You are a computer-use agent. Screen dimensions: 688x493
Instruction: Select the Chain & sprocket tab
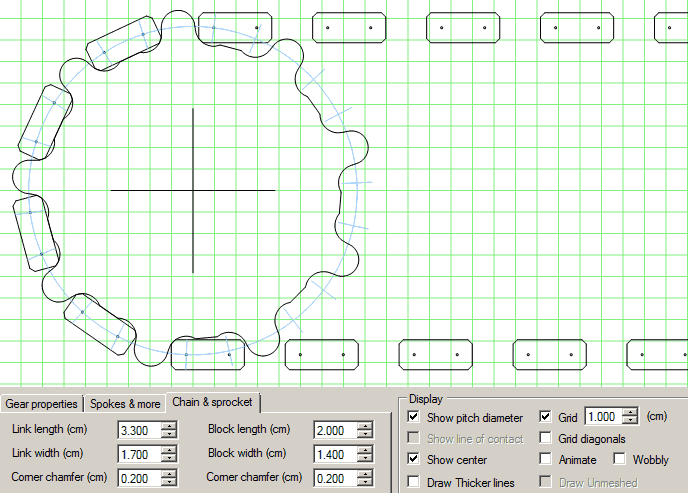pos(214,402)
